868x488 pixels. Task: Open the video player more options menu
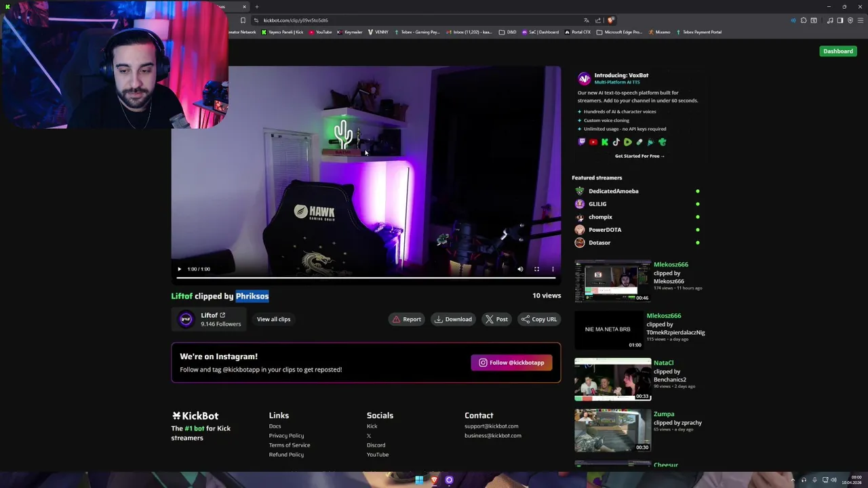point(553,269)
